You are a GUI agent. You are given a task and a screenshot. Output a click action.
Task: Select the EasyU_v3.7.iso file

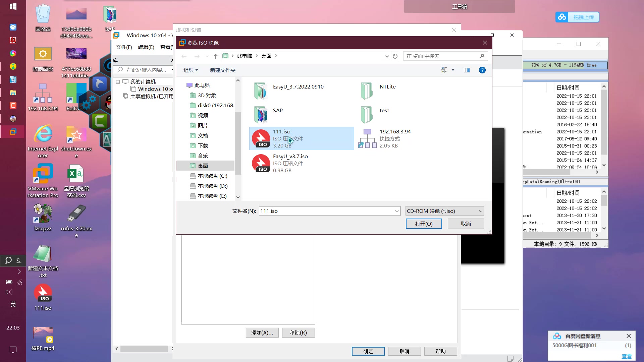coord(301,163)
